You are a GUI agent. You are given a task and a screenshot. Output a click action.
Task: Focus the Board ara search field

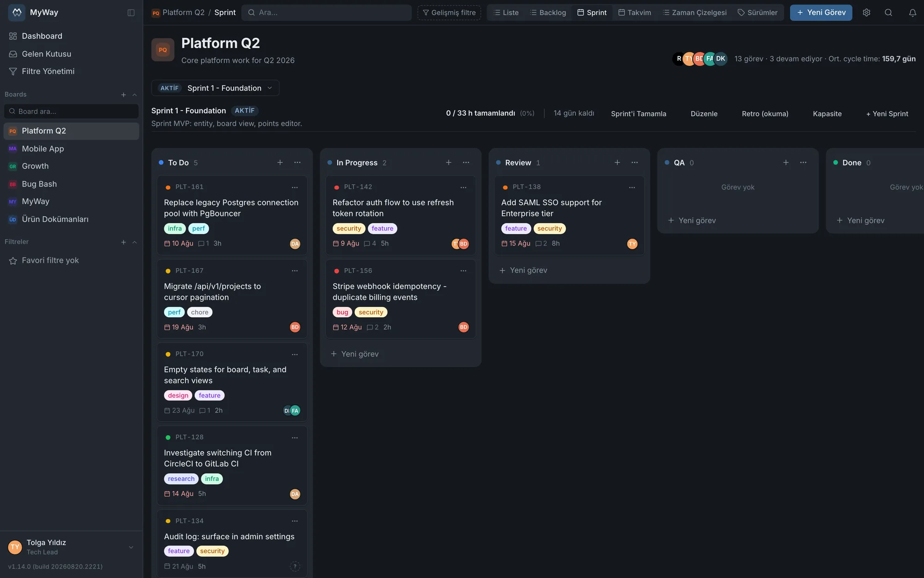pos(72,111)
